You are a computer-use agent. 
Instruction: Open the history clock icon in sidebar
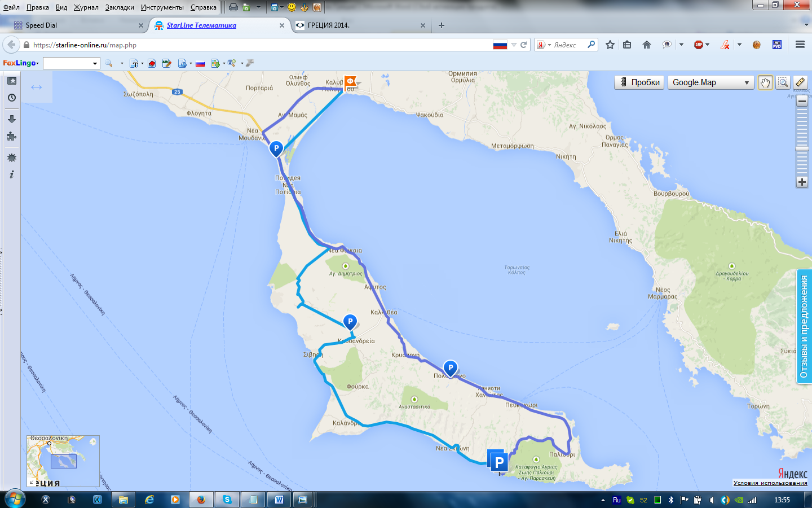coord(12,98)
